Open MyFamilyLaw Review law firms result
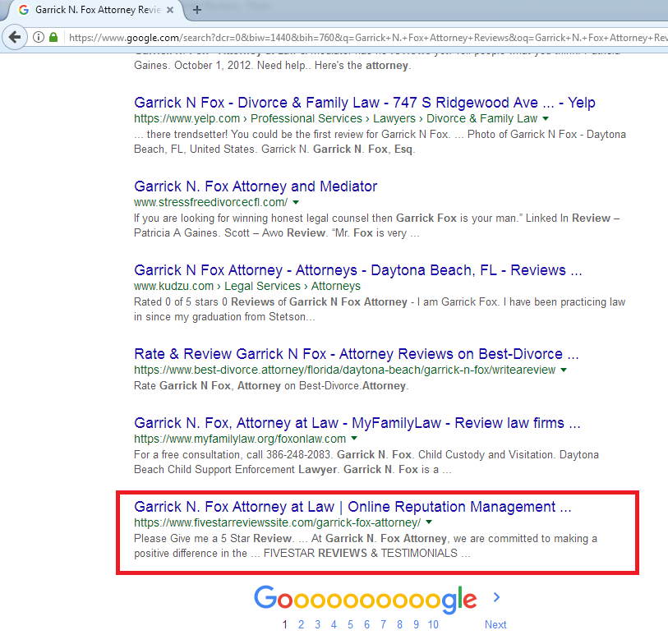The image size is (668, 644). coord(357,423)
